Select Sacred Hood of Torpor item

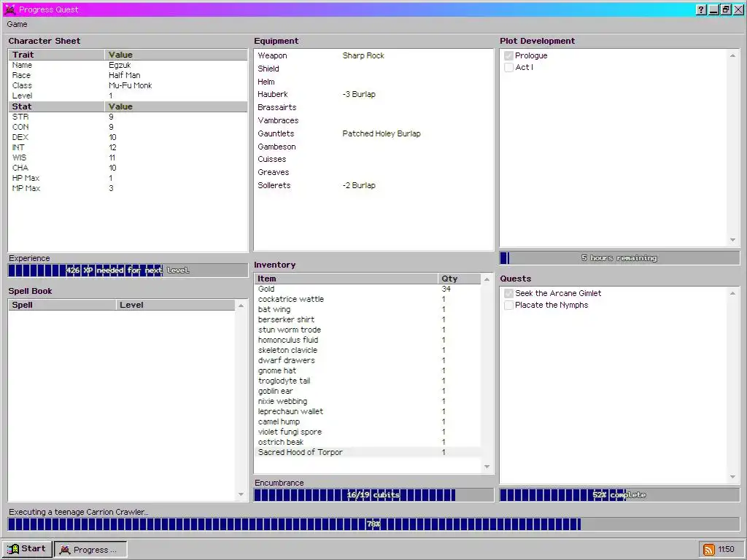click(368, 452)
